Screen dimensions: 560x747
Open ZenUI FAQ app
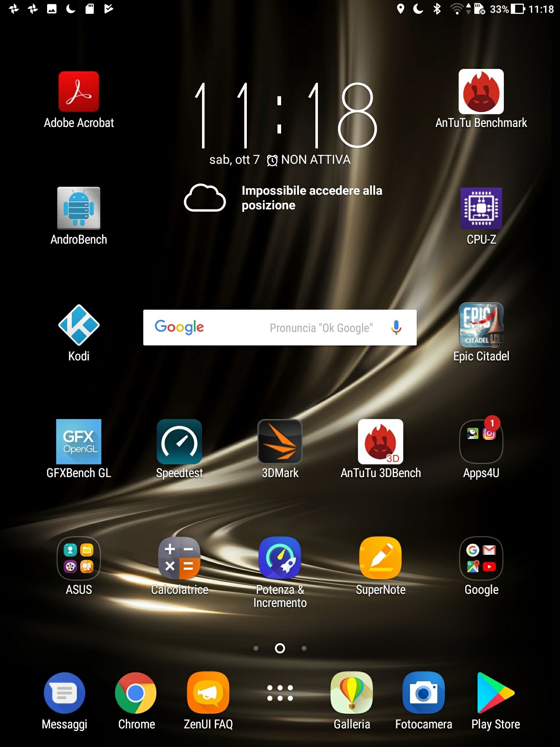click(x=208, y=693)
